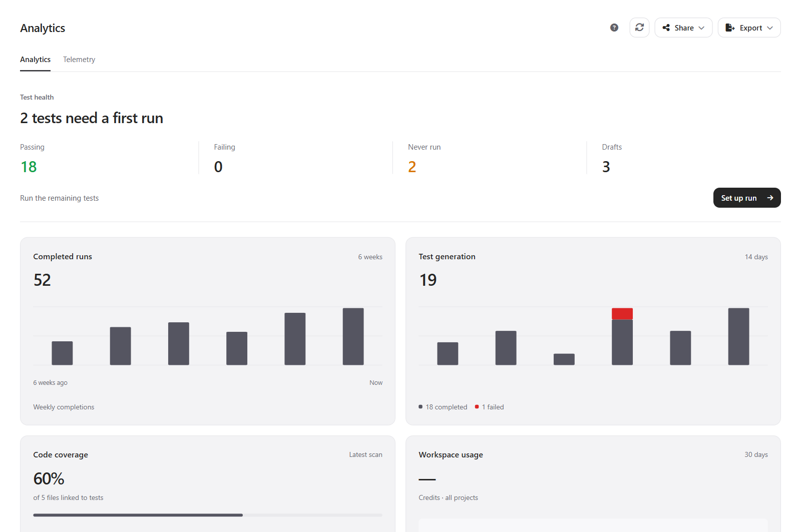Image resolution: width=801 pixels, height=532 pixels.
Task: Click the '2 tests need a first run' heading
Action: (92, 118)
